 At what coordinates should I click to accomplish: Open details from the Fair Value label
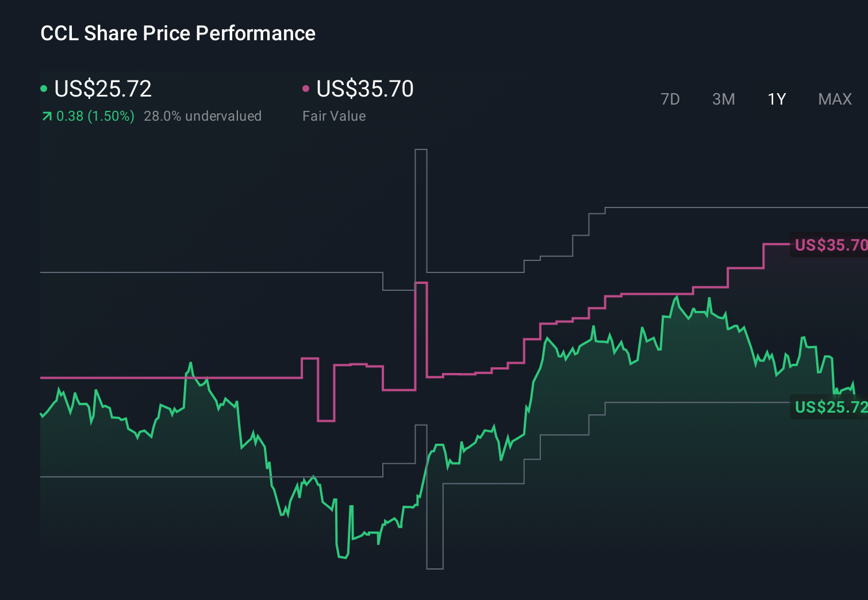tap(334, 116)
